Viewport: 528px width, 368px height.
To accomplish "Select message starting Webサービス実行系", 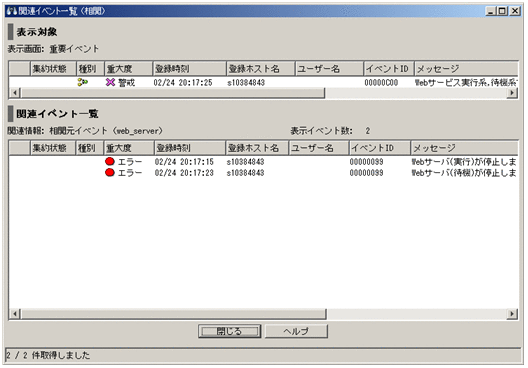I will coord(466,82).
